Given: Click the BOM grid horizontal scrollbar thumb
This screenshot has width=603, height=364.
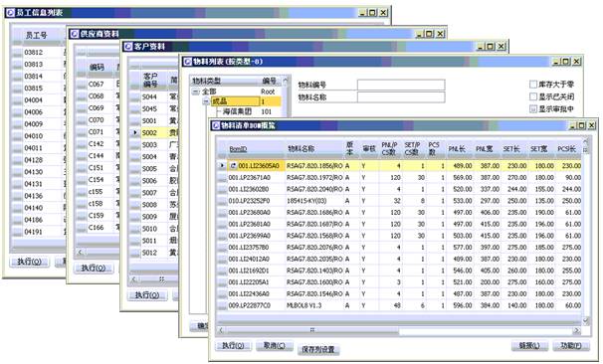Looking at the screenshot, I should click(312, 330).
